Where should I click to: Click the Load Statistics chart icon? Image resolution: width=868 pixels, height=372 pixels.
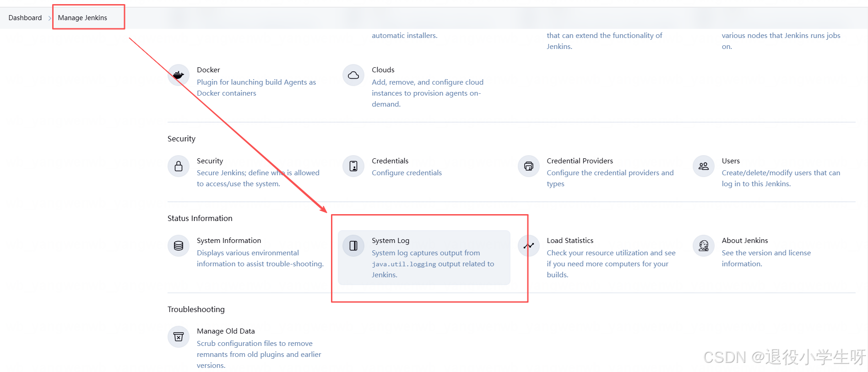529,246
